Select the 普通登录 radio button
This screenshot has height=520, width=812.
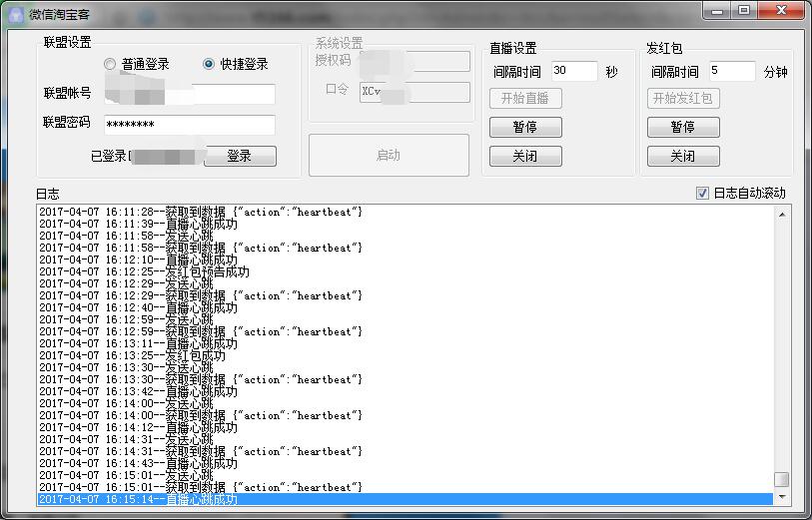coord(109,64)
